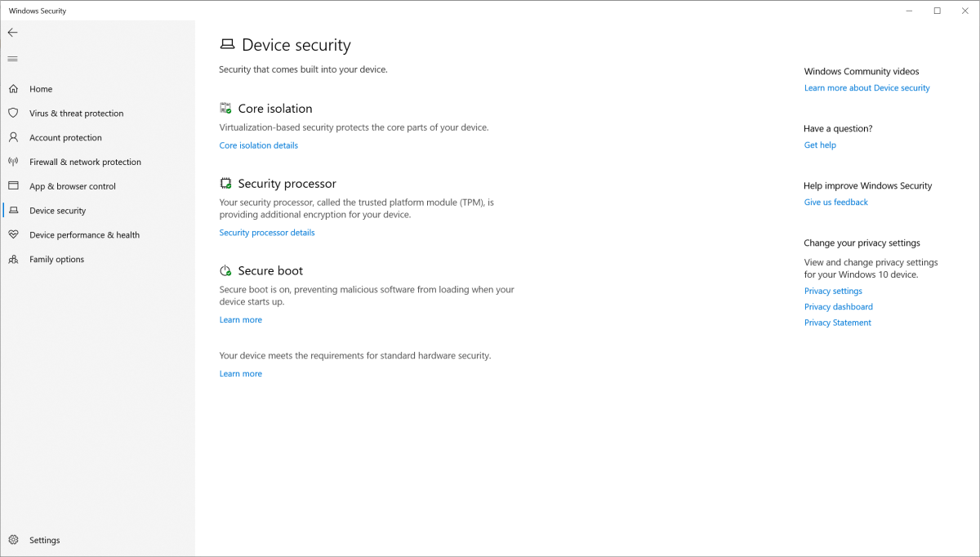
Task: Open Core isolation details
Action: (259, 145)
